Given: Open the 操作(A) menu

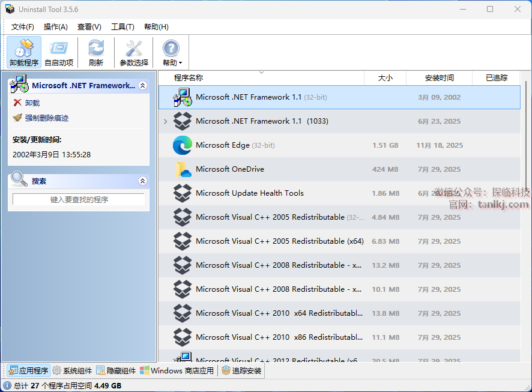Looking at the screenshot, I should pyautogui.click(x=56, y=27).
